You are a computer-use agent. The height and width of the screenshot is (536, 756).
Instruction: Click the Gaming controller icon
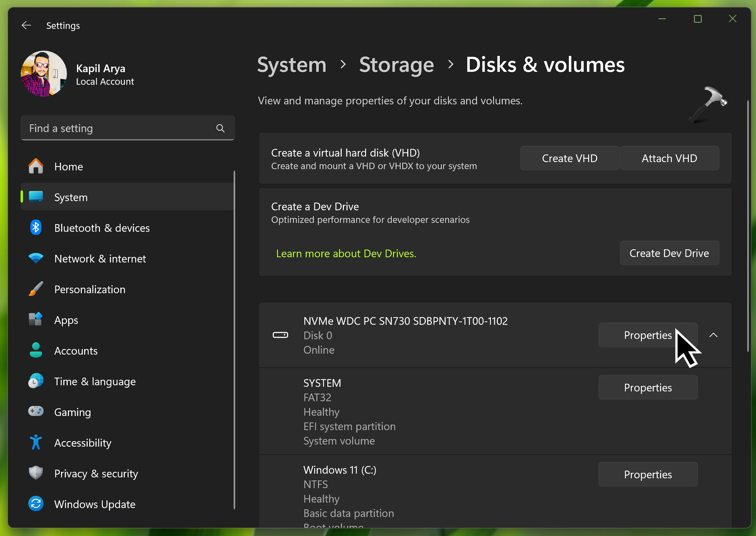[x=36, y=412]
